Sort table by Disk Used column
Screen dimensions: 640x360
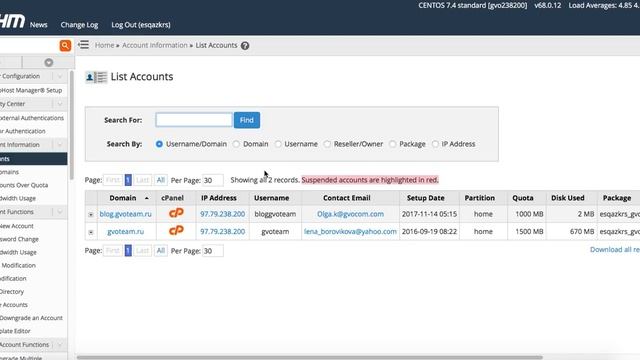pos(568,198)
